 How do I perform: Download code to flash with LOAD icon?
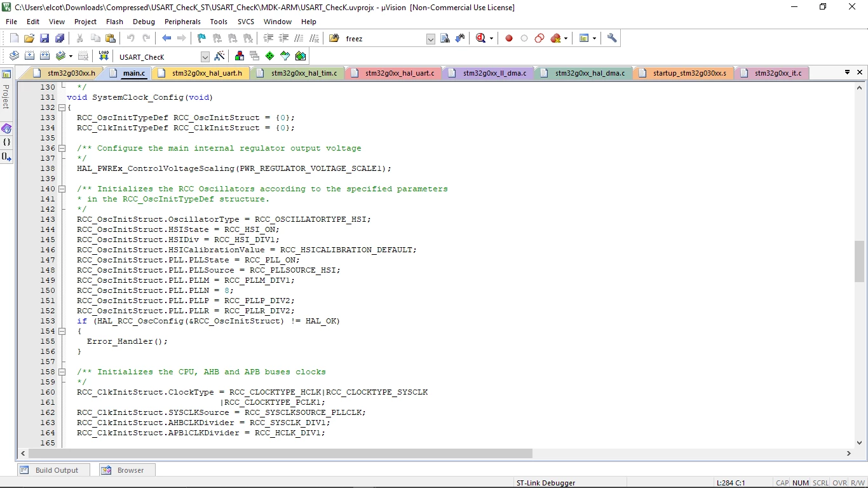(x=104, y=56)
